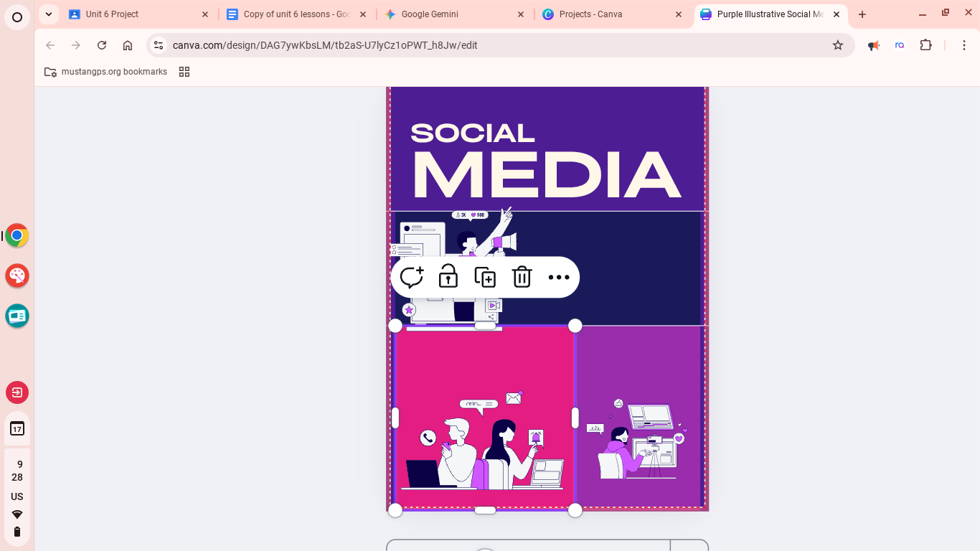Open the browser extensions puzzle icon

click(925, 45)
